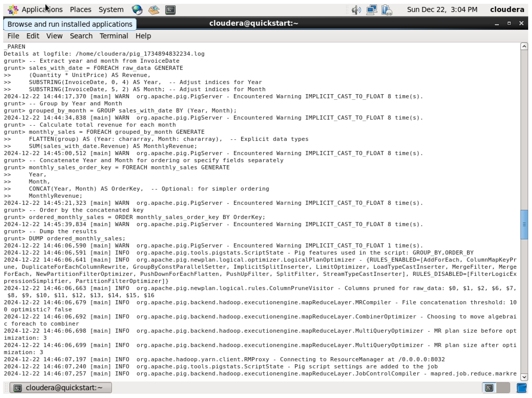Click the GNOME logo beside Applications menu
532x398 pixels.
[13, 10]
